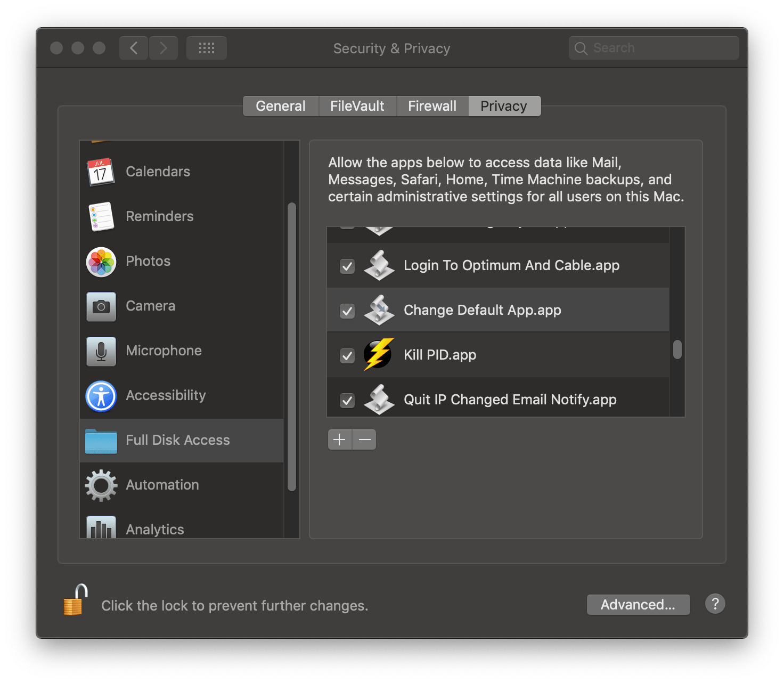Screen dimensions: 784x683
Task: Click the lock to prevent changes
Action: coord(74,599)
